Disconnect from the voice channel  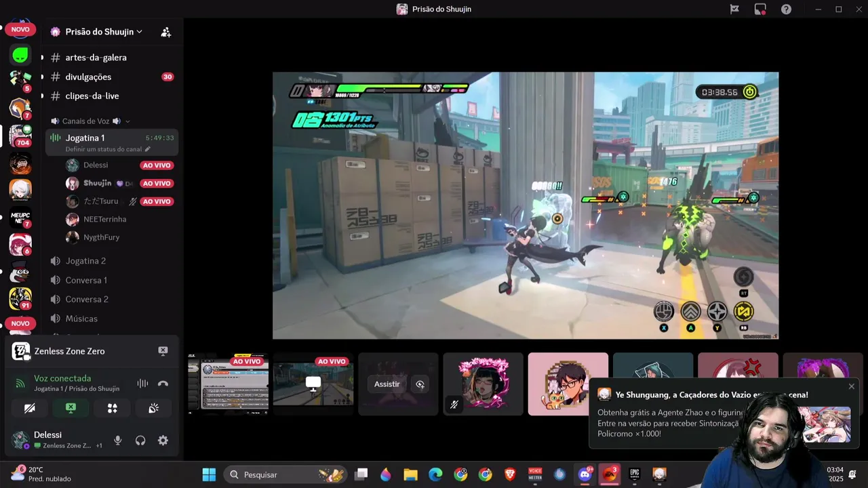tap(163, 383)
